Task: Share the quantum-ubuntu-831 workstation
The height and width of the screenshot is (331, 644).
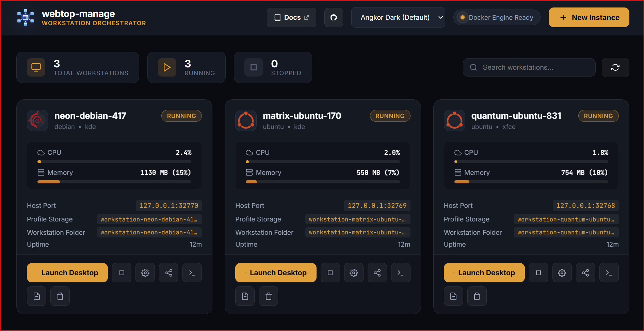Action: click(x=585, y=273)
